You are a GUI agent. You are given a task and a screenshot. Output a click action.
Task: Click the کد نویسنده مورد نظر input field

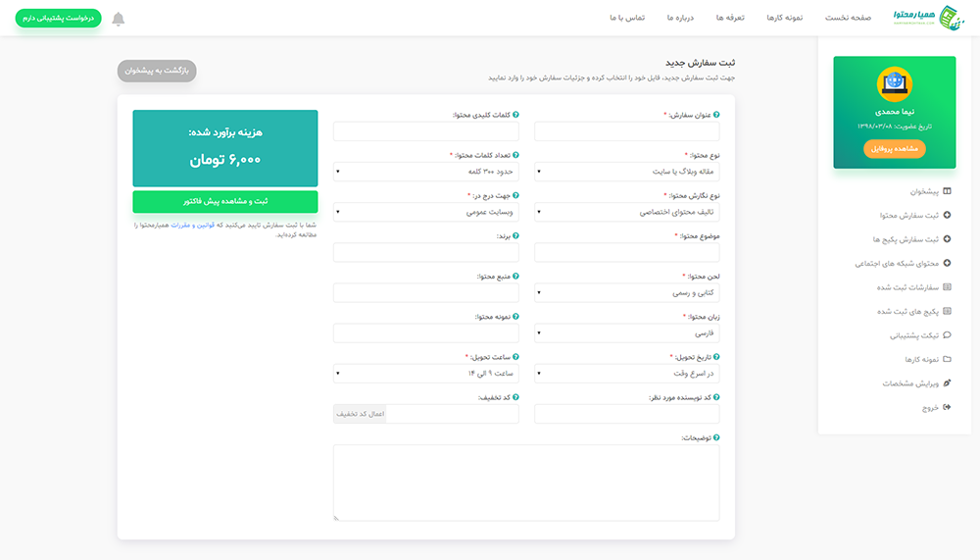point(627,414)
